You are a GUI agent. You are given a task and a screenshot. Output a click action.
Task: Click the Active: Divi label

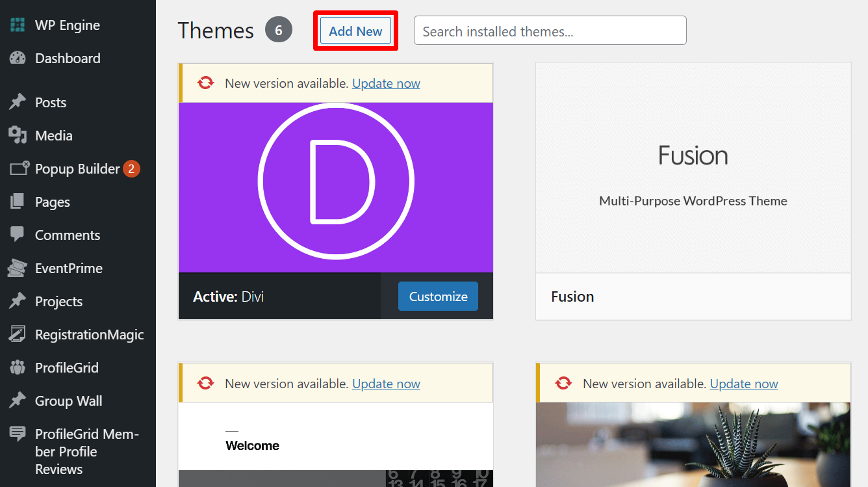click(228, 296)
